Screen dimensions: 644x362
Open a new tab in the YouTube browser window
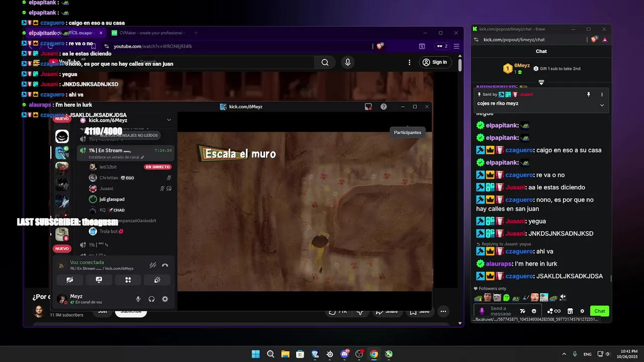pos(196,33)
